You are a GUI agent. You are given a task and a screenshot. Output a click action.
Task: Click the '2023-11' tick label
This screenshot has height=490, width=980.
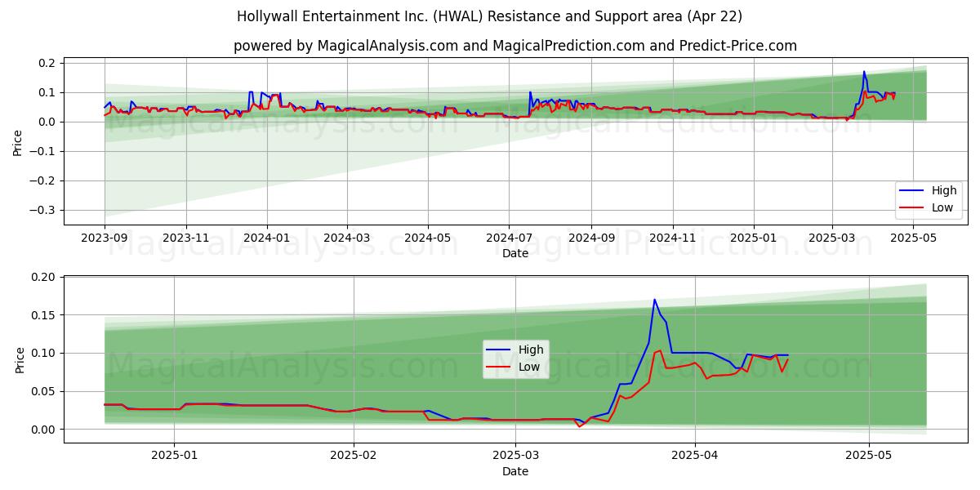click(x=186, y=237)
